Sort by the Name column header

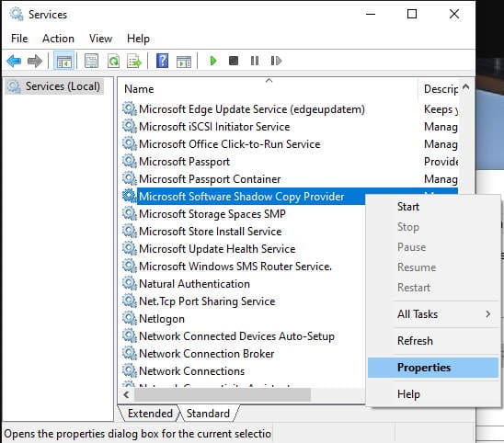(269, 89)
